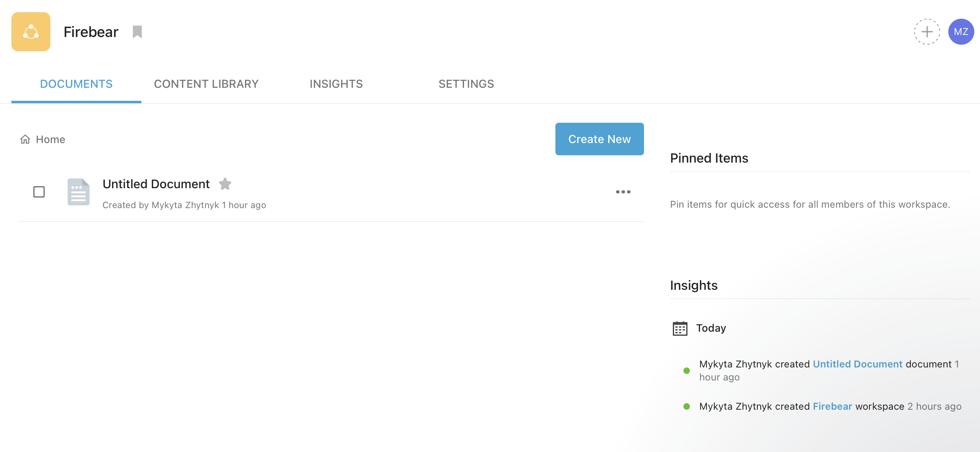Open the Insights tab
The height and width of the screenshot is (452, 980).
(x=336, y=84)
